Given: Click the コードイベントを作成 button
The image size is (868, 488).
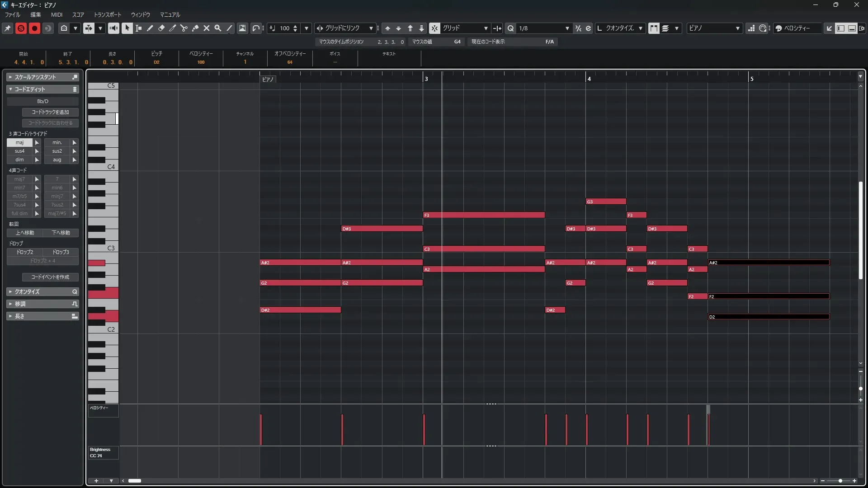Looking at the screenshot, I should tap(50, 277).
